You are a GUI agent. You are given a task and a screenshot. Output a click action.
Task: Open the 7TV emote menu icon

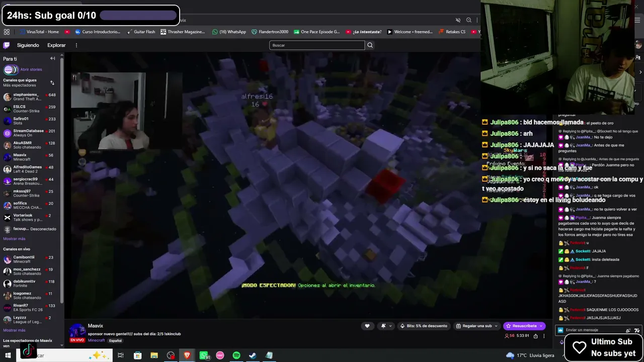637,330
